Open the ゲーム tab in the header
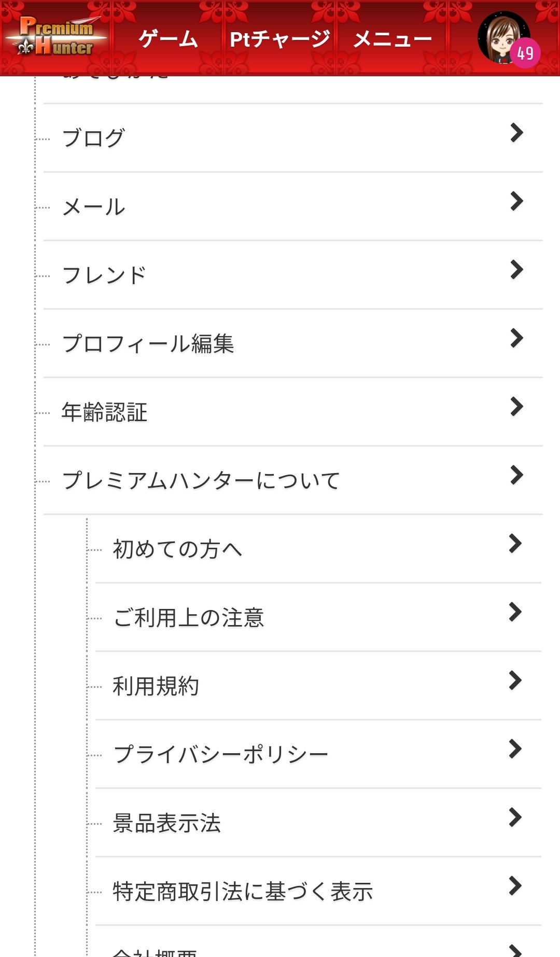560x957 pixels. point(169,39)
